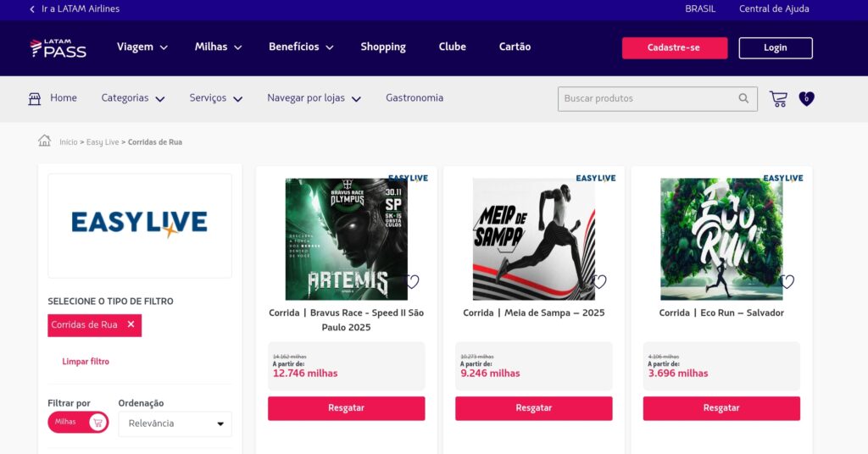Open the favorites heart badge icon
868x454 pixels.
[806, 99]
